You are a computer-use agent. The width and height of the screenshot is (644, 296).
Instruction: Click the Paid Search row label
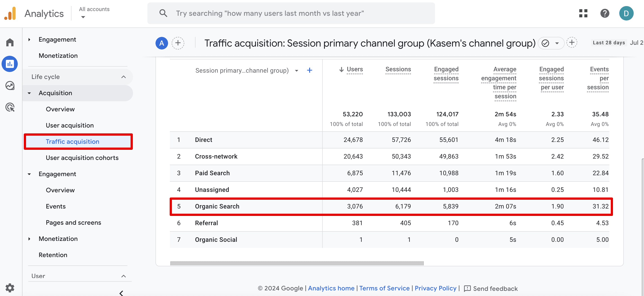click(x=212, y=173)
